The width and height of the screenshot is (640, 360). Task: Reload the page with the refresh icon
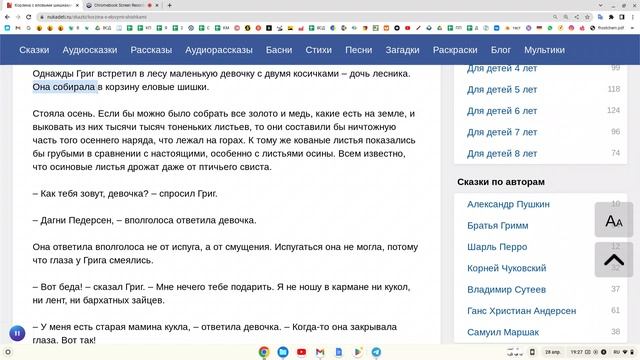(x=29, y=17)
